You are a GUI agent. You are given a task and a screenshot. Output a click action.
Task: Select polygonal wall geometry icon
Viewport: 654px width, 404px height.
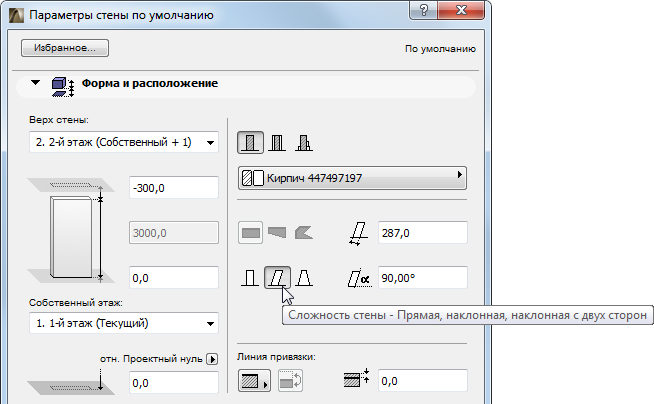304,233
